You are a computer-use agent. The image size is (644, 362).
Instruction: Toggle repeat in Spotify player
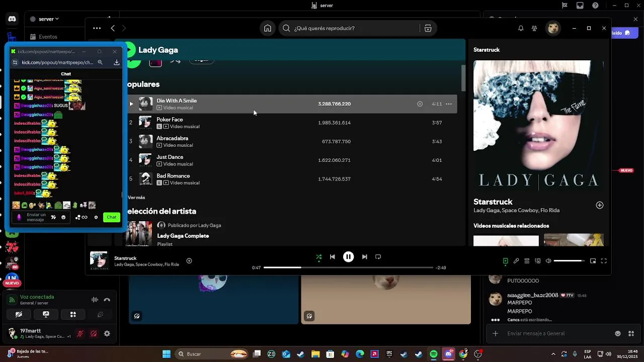378,257
